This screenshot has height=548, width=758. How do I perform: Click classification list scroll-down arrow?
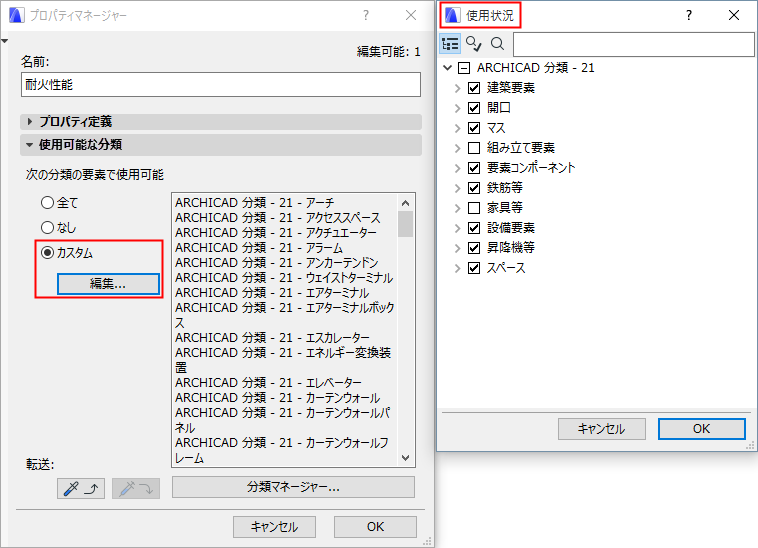coord(406,457)
